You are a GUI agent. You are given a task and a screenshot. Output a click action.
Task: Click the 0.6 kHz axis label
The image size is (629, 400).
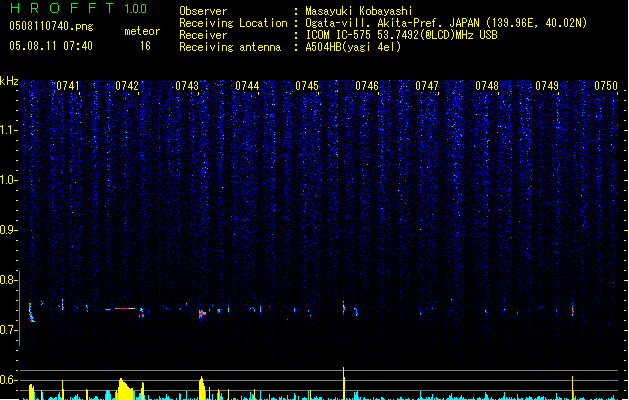click(9, 380)
